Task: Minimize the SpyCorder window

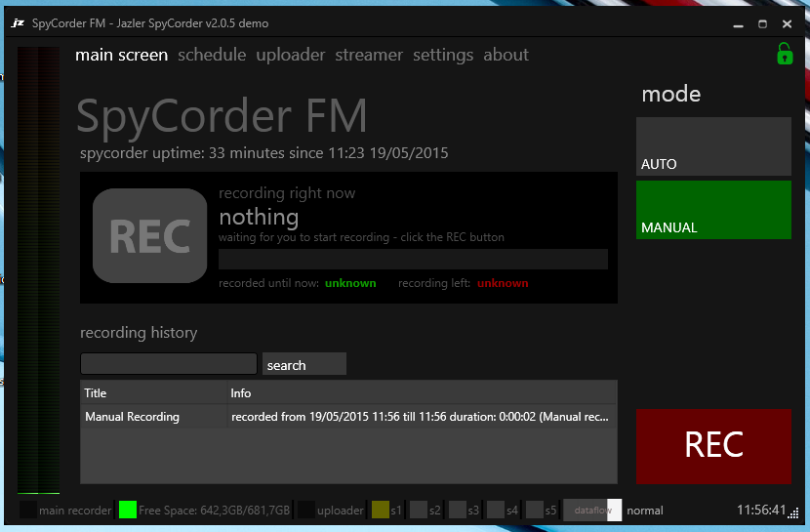Action: click(738, 23)
